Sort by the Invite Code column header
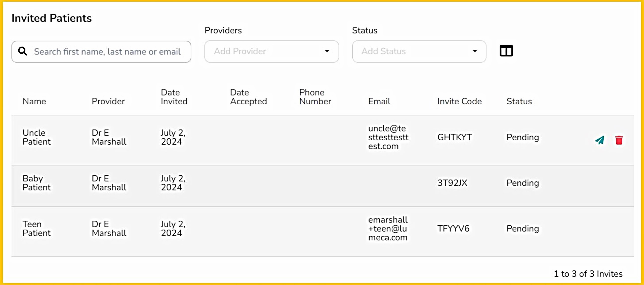The width and height of the screenshot is (644, 285). coord(459,101)
